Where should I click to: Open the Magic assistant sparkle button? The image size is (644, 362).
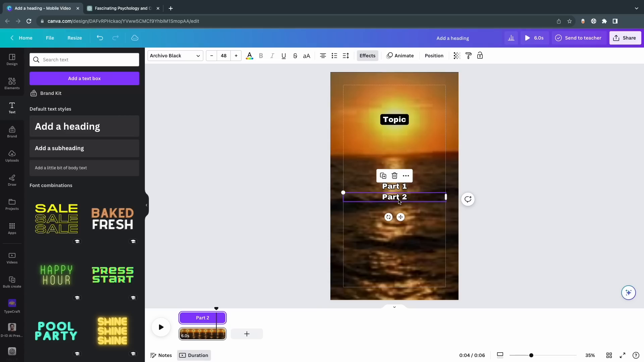pos(629,293)
